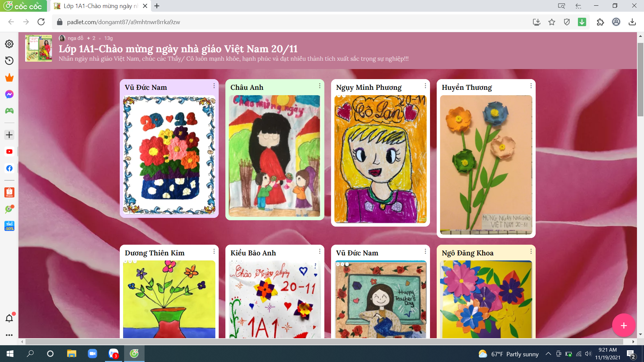Select the Lớp 1A1 browser tab
Viewport: 644px width, 362px height.
101,6
